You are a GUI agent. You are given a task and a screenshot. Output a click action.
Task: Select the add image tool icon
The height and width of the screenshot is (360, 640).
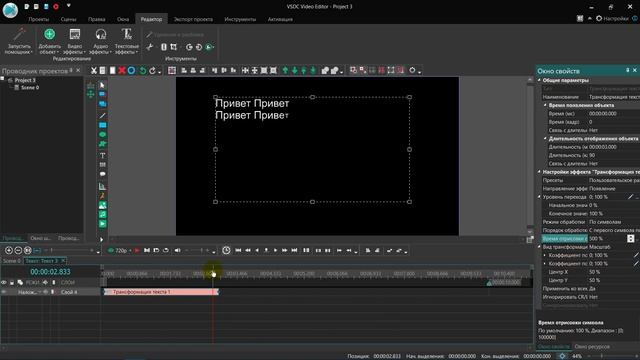tap(102, 205)
